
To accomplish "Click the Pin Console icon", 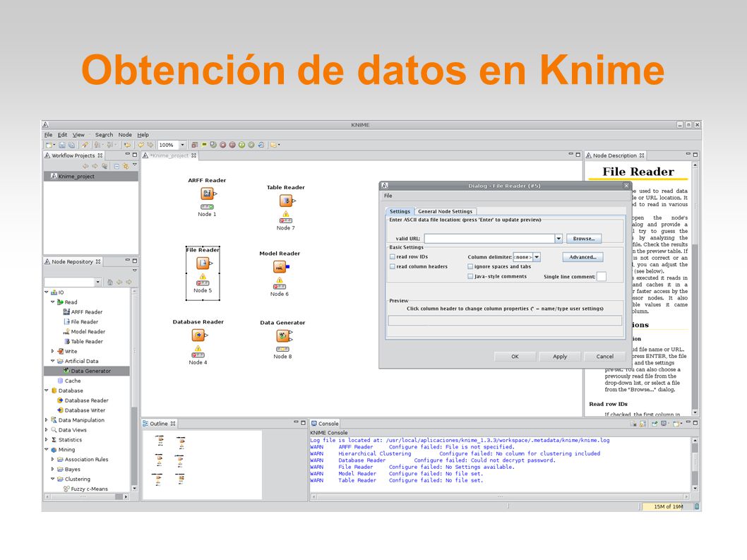I will pos(655,423).
